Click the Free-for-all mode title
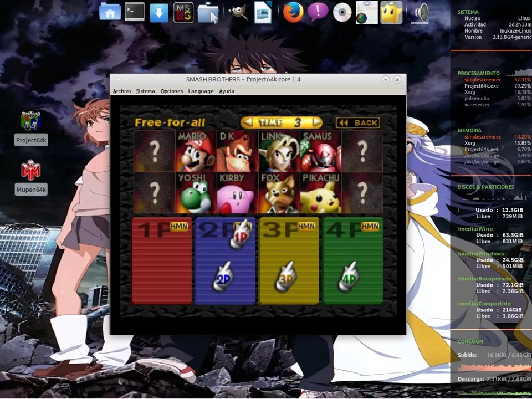This screenshot has height=399, width=532. [x=170, y=122]
